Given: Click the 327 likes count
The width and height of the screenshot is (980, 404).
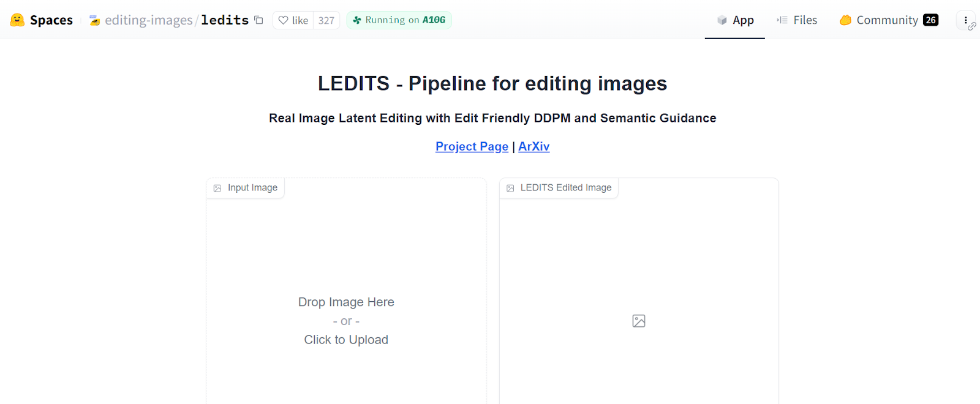Looking at the screenshot, I should pos(326,20).
